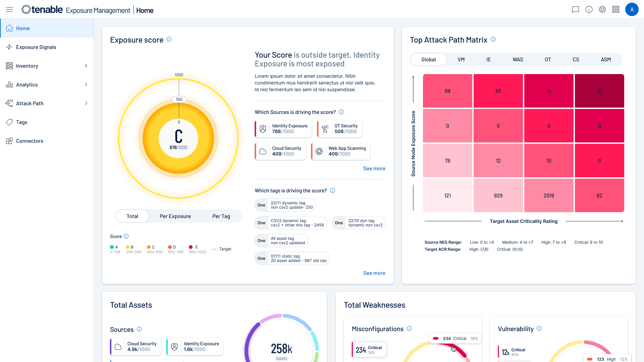Expand the Attack Path sidebar chevron
Viewport: 644px width, 362px height.
[x=86, y=104]
